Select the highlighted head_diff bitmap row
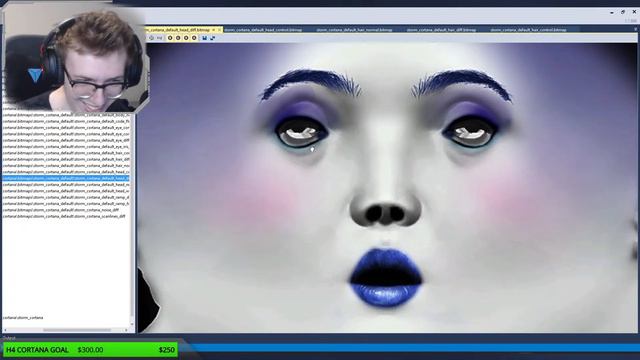Viewport: 640px width, 360px height. click(x=66, y=178)
